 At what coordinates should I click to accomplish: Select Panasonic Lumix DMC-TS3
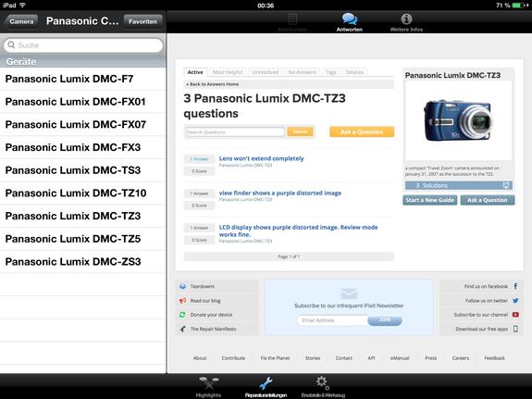[x=82, y=169]
